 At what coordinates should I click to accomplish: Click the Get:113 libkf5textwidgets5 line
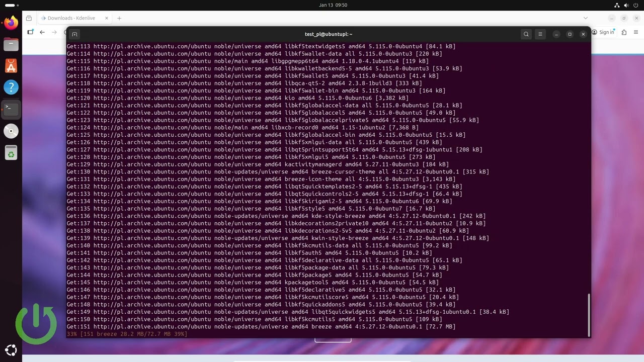[x=261, y=46]
